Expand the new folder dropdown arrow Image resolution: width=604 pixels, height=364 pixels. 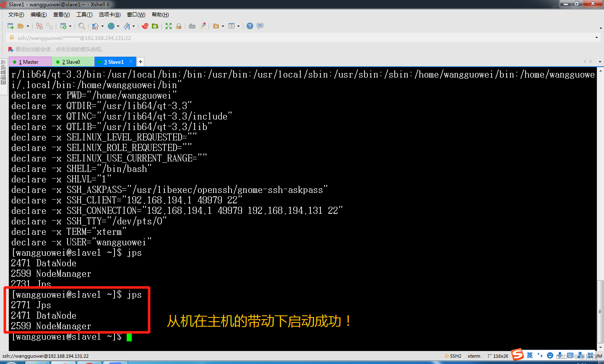[223, 26]
